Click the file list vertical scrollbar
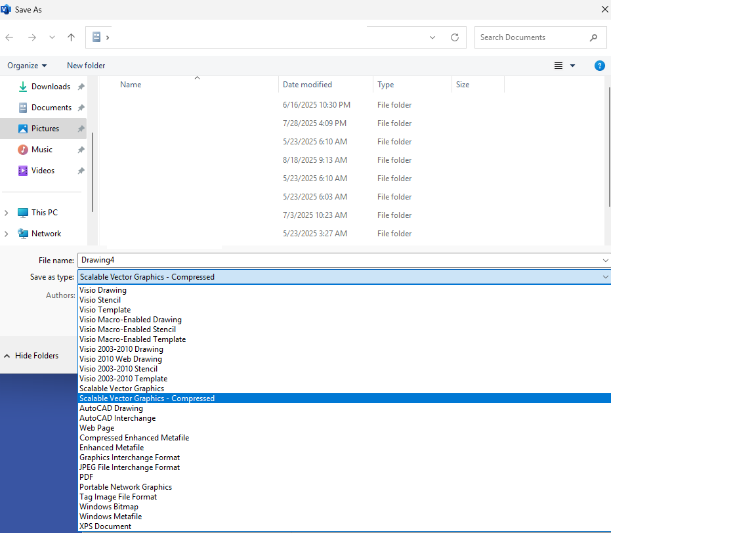 [610, 147]
